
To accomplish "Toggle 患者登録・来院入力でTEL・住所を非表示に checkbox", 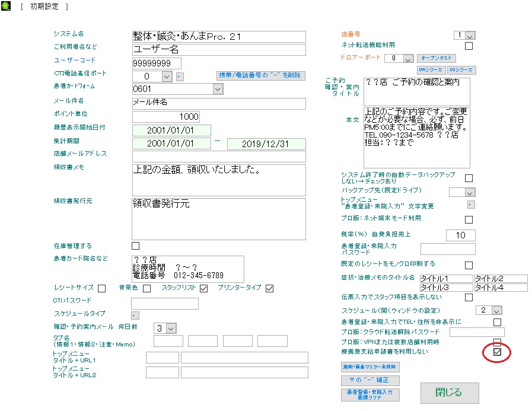I will [x=497, y=322].
